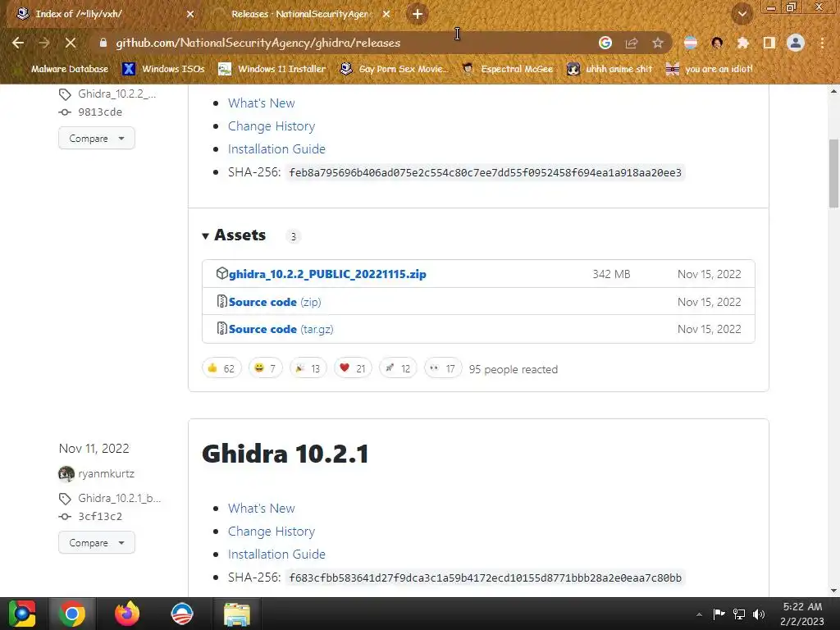Open Windows ISOs bookmark
The width and height of the screenshot is (840, 630).
163,69
